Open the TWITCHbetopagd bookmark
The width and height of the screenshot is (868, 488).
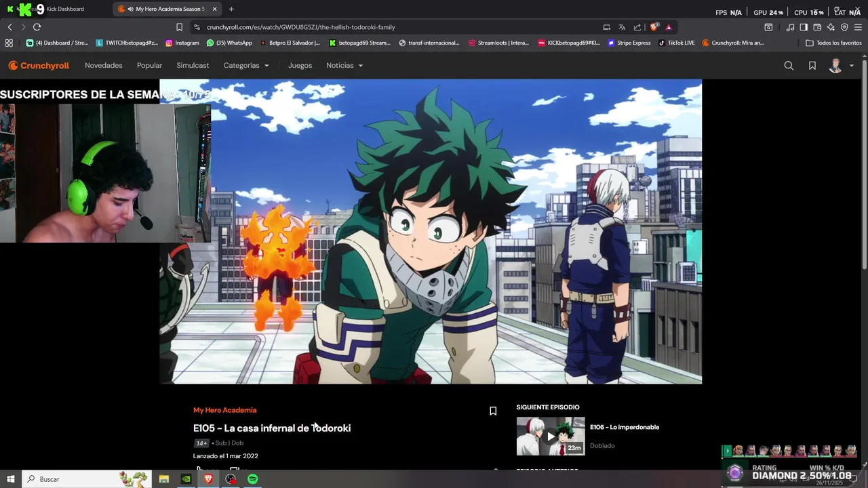(x=127, y=43)
